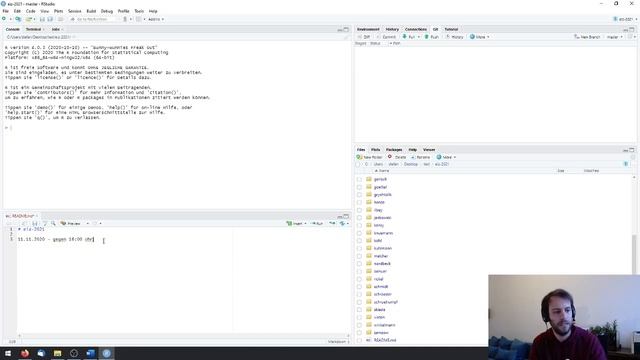Maximize the Files pane
The image size is (640, 360).
[x=632, y=150]
